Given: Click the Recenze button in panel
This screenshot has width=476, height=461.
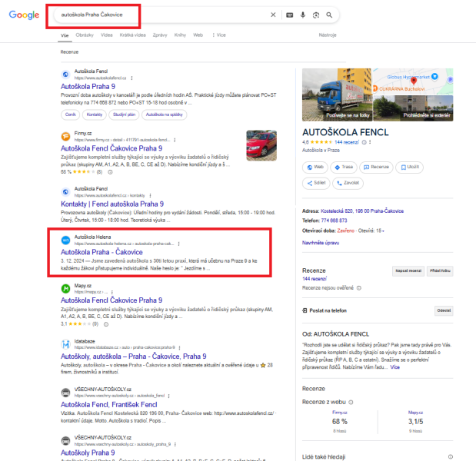Looking at the screenshot, I should coord(376,167).
